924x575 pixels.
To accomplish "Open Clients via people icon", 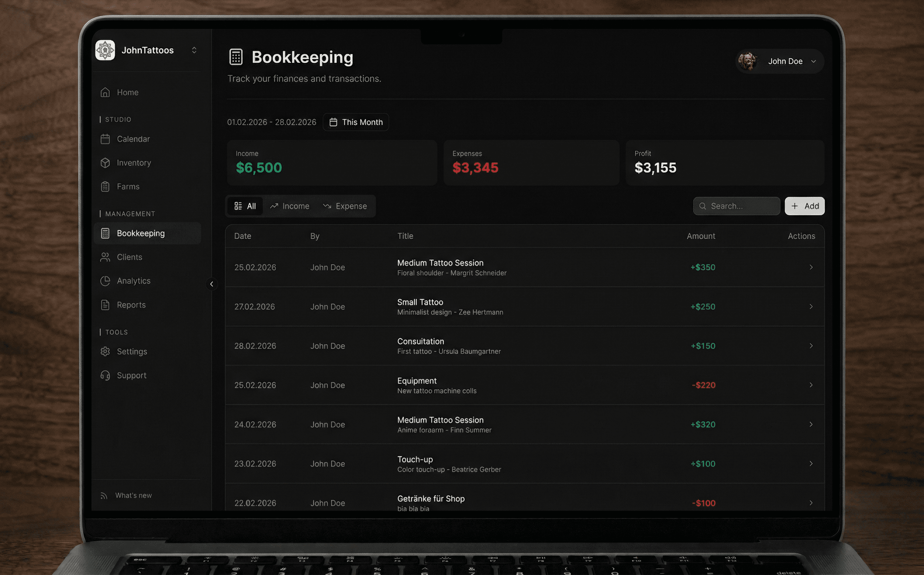I will pos(105,257).
